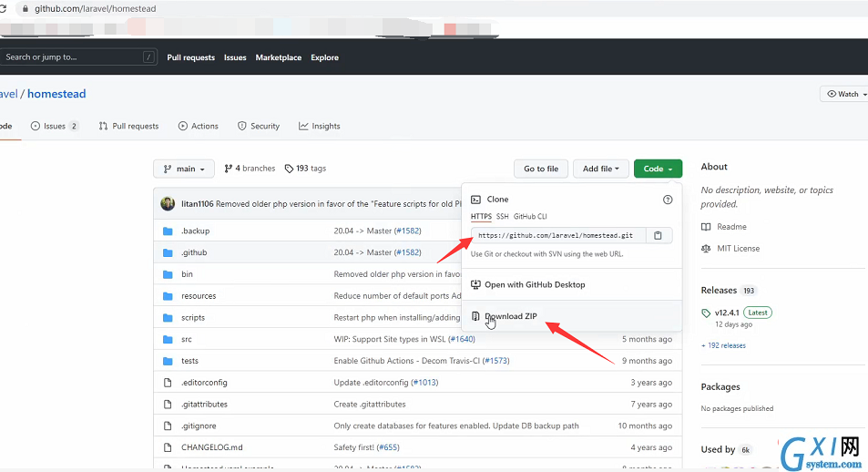Click the Readme book icon
This screenshot has height=472, width=868.
point(706,227)
